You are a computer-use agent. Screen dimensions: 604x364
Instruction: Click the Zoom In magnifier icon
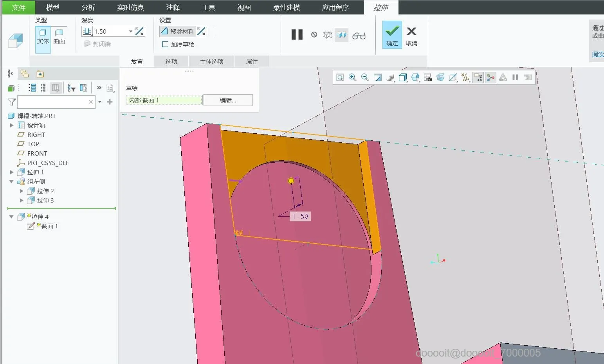pos(352,77)
